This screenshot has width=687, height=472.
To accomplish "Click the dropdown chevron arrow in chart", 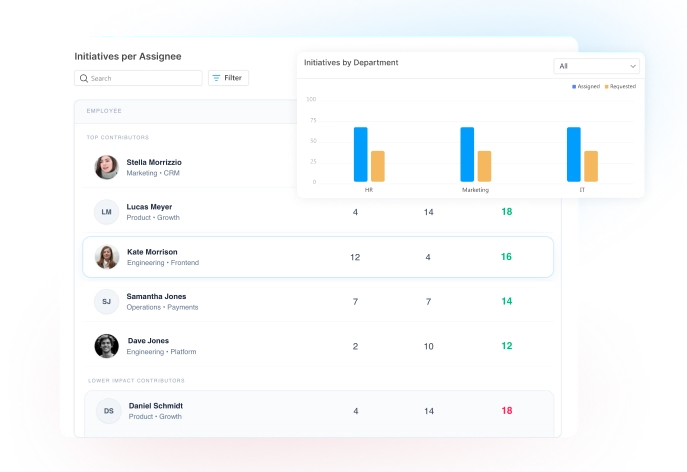I will [632, 66].
